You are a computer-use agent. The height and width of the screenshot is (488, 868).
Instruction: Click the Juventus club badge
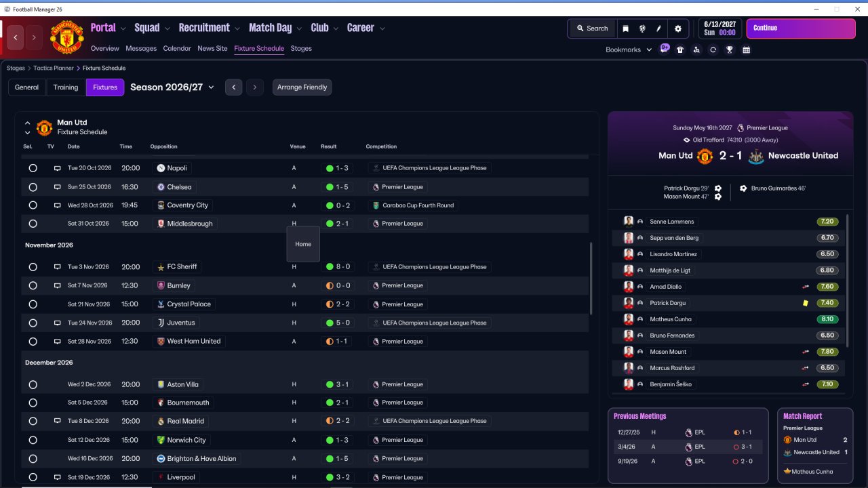coord(161,323)
